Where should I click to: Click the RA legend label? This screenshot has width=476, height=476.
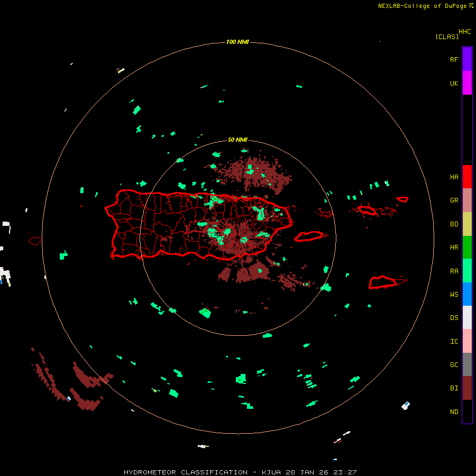point(454,271)
